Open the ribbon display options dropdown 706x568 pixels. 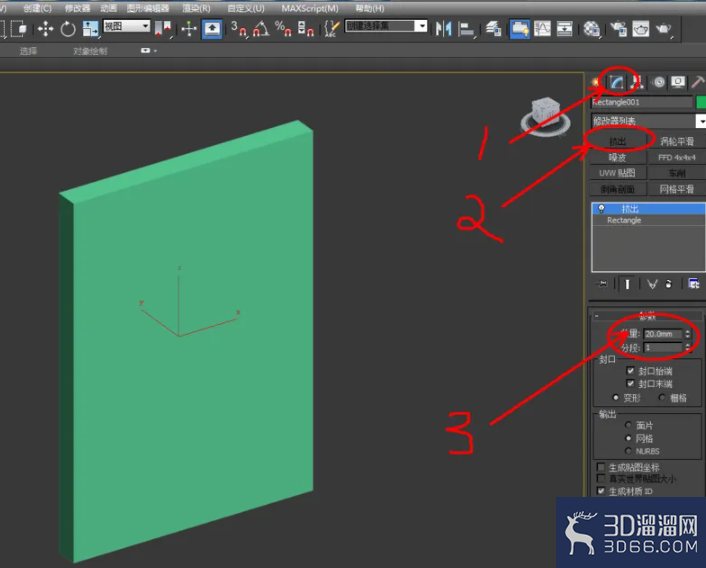(x=148, y=51)
